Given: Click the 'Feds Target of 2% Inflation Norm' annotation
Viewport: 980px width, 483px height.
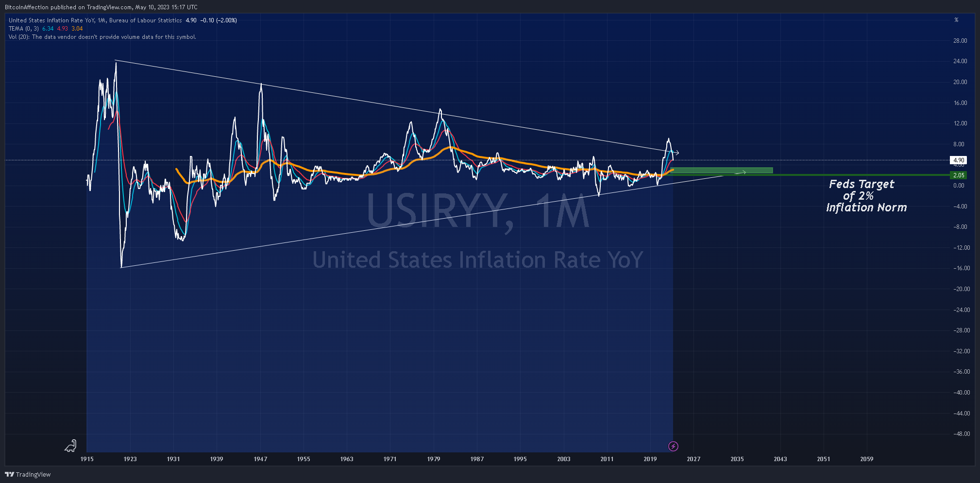Looking at the screenshot, I should [866, 196].
